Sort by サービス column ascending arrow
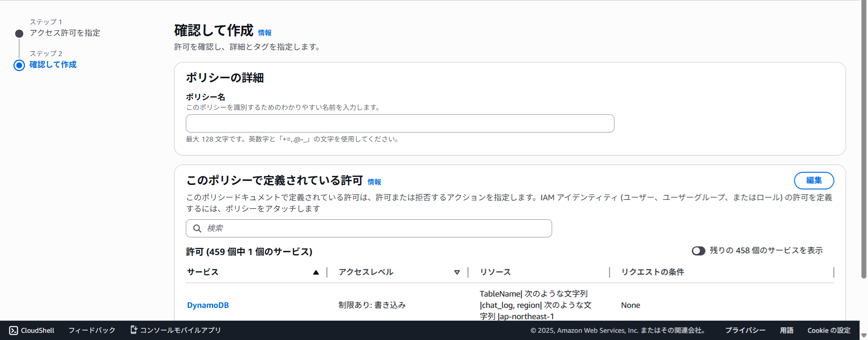 [x=316, y=272]
